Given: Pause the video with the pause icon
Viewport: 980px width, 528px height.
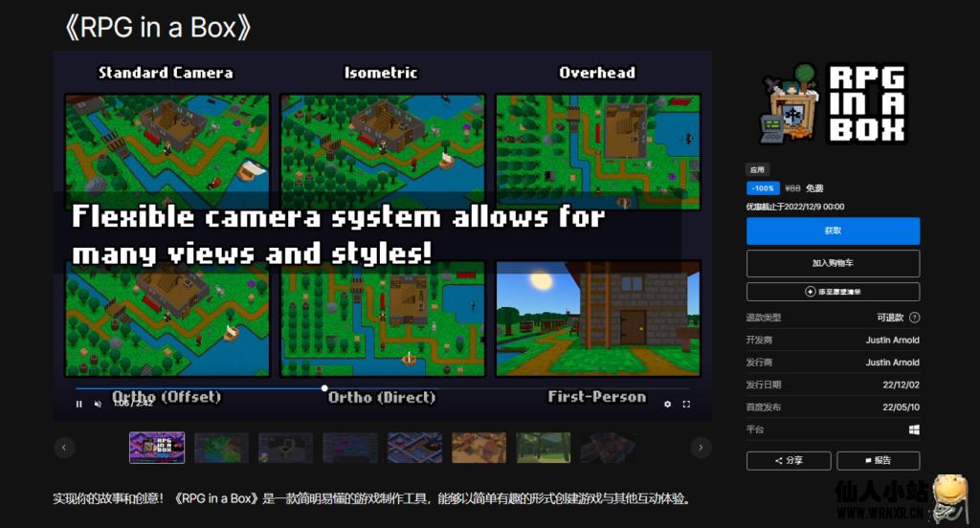Looking at the screenshot, I should (78, 405).
